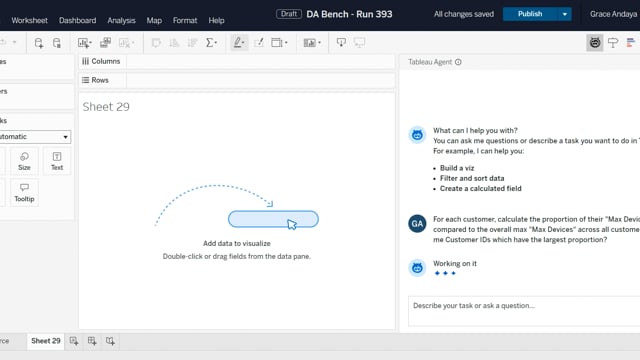
Task: Open the Clear Sheet dropdown arrow
Action: point(133,43)
